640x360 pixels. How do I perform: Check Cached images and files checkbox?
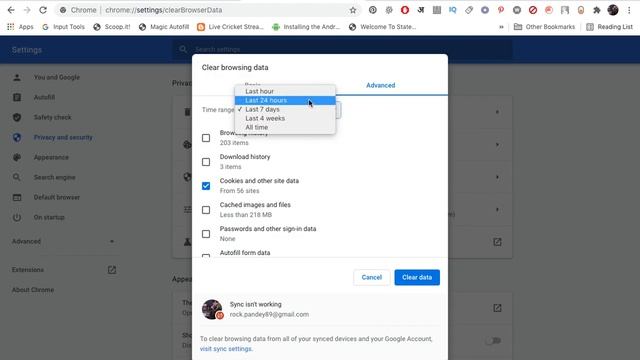(206, 210)
